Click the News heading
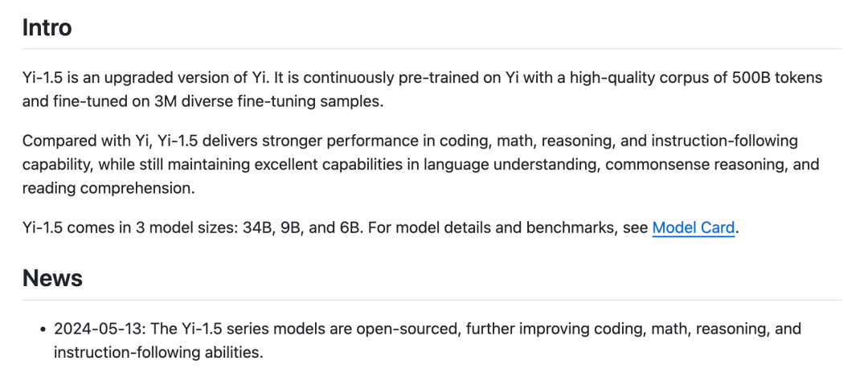This screenshot has height=377, width=868. coord(52,278)
